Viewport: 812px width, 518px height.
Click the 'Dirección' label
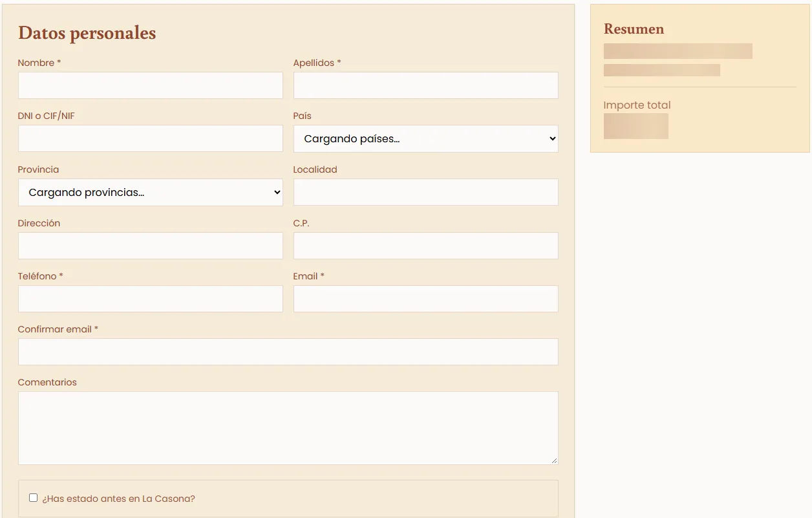click(39, 223)
